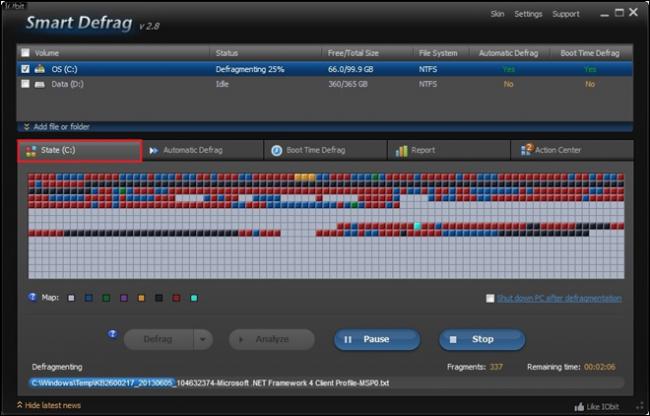The image size is (650, 416).
Task: Click the IObit logo at top-left corner
Action: point(14,5)
